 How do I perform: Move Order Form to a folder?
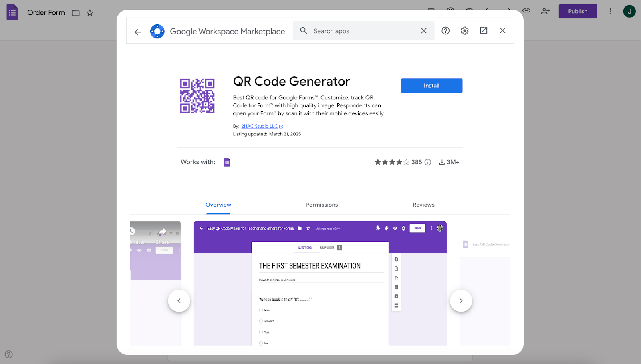[x=76, y=13]
